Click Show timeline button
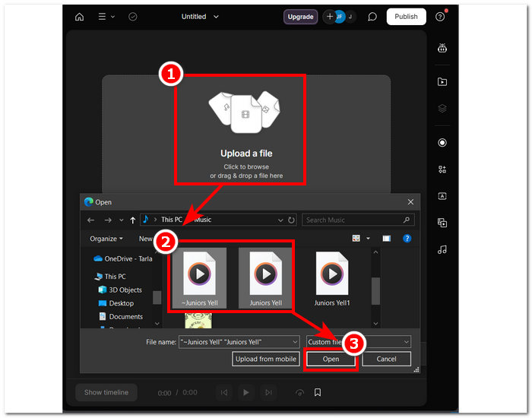The height and width of the screenshot is (418, 532). pyautogui.click(x=106, y=393)
